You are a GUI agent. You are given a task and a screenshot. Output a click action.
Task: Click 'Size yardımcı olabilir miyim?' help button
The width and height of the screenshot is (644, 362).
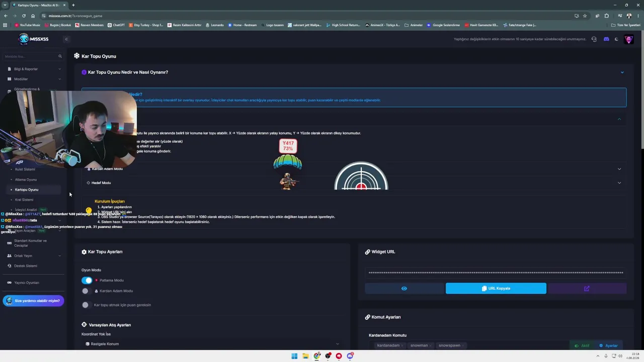coord(33,301)
